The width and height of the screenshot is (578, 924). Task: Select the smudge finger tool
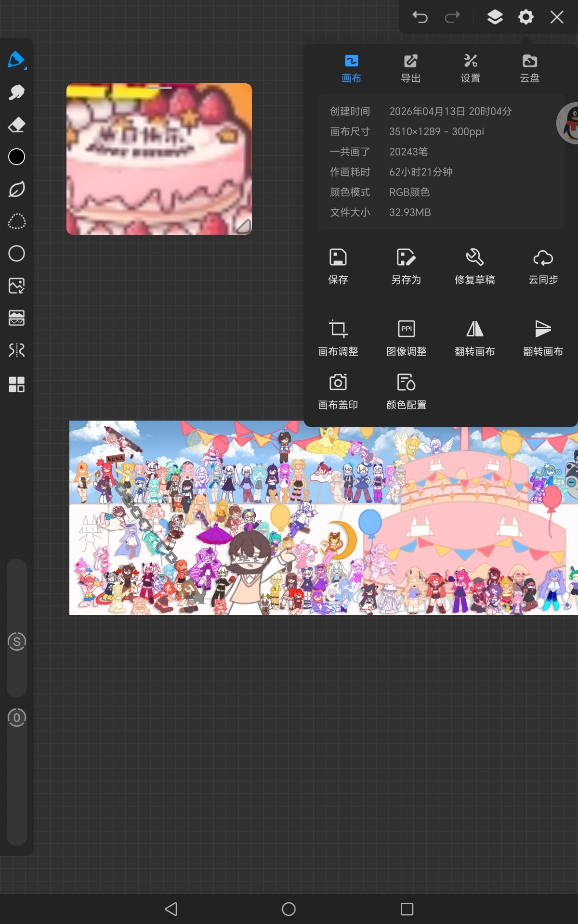pos(16,92)
